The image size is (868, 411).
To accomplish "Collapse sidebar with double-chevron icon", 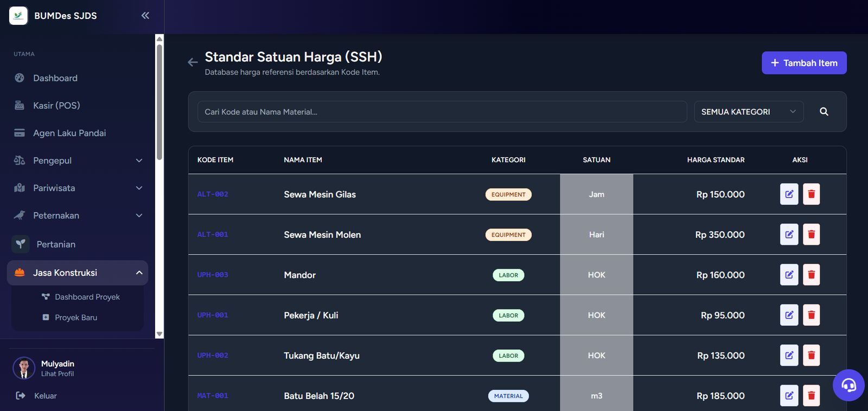I will click(x=145, y=16).
